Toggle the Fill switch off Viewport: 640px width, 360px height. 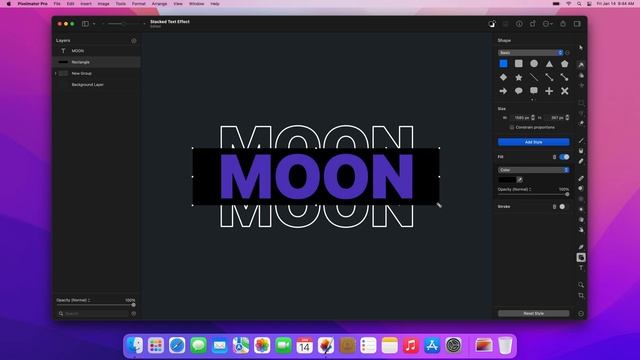click(564, 157)
